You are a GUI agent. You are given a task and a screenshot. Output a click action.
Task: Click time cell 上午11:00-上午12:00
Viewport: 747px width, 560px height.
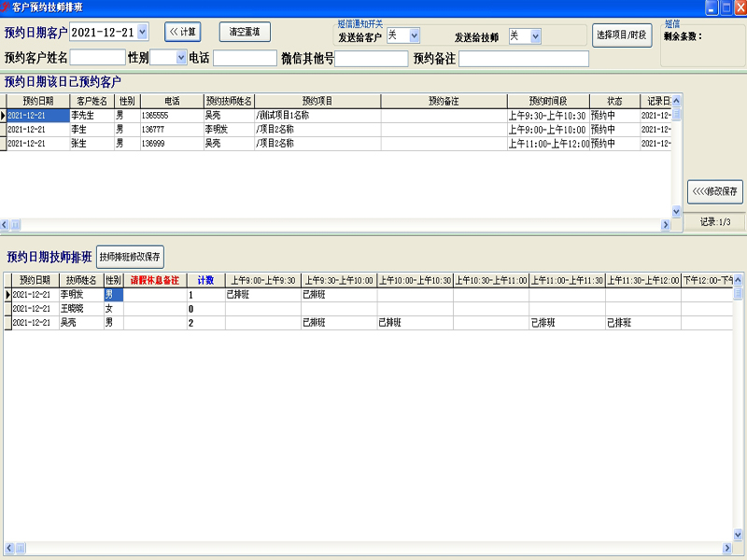click(548, 144)
